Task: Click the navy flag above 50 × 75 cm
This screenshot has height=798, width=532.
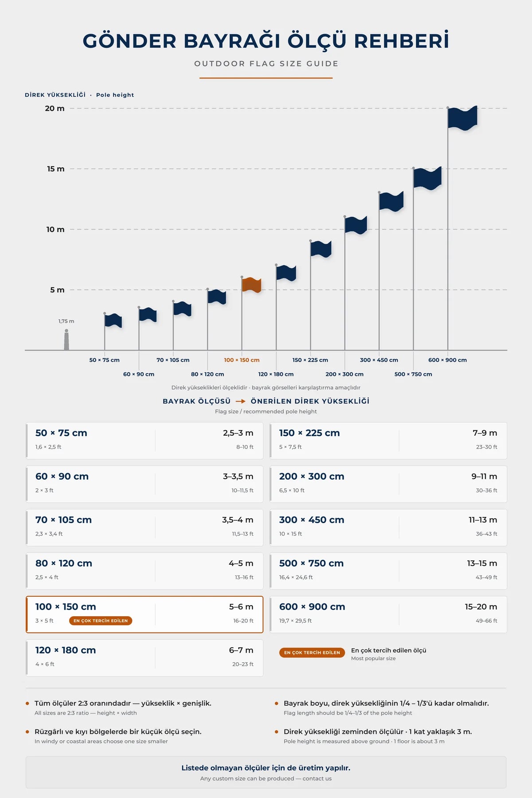Action: tap(113, 321)
